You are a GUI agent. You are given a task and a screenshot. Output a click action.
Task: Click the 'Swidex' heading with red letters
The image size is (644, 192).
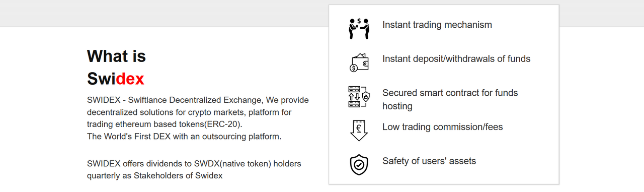click(116, 79)
